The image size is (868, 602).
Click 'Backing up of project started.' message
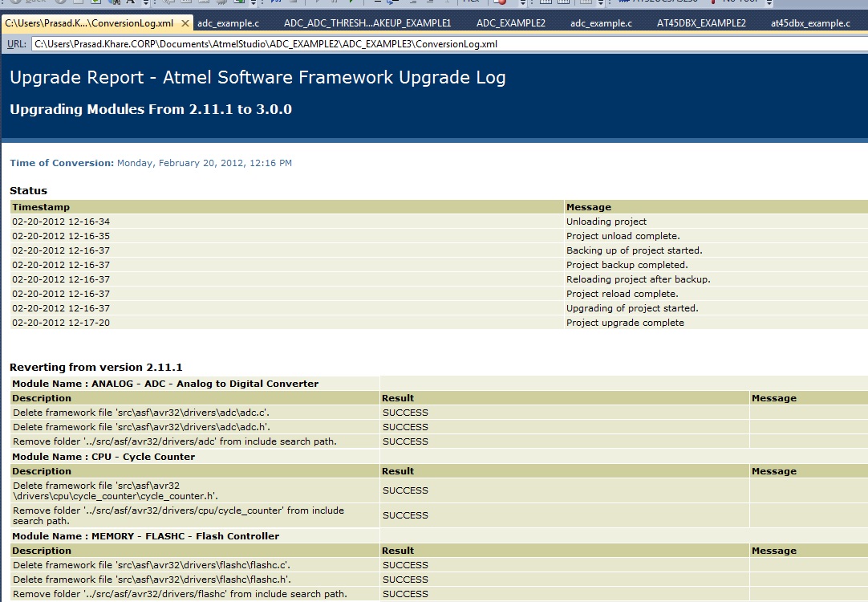[x=634, y=250]
